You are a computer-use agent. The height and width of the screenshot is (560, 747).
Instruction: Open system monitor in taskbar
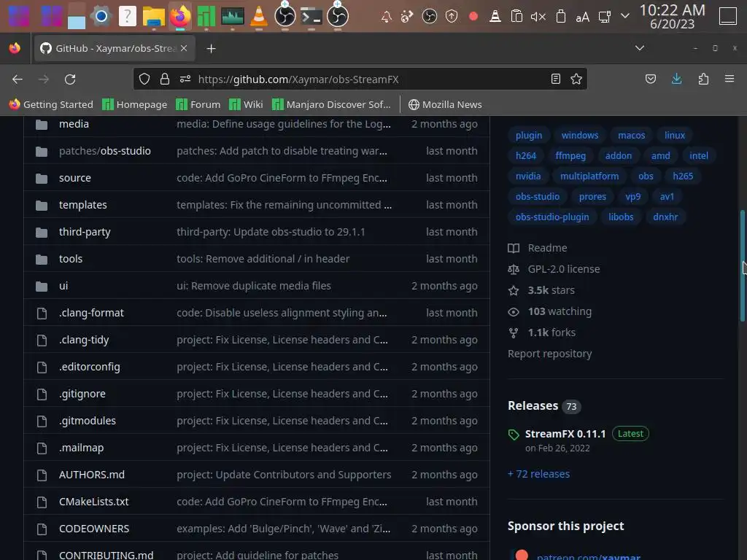(233, 16)
